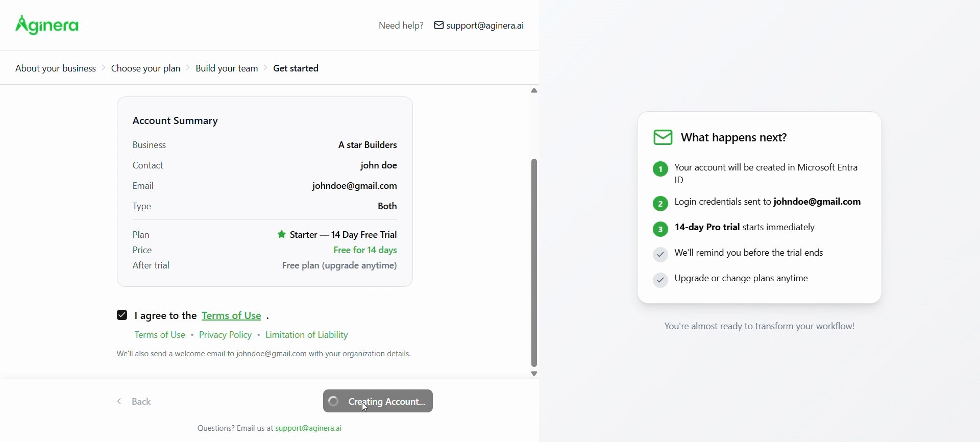The height and width of the screenshot is (442, 980).
Task: Click the checkmark icon beside trial reminder
Action: 660,255
